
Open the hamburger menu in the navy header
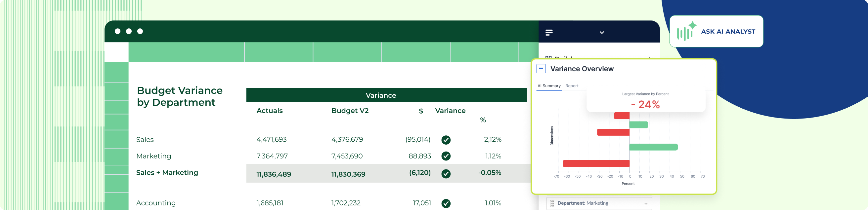coord(549,32)
